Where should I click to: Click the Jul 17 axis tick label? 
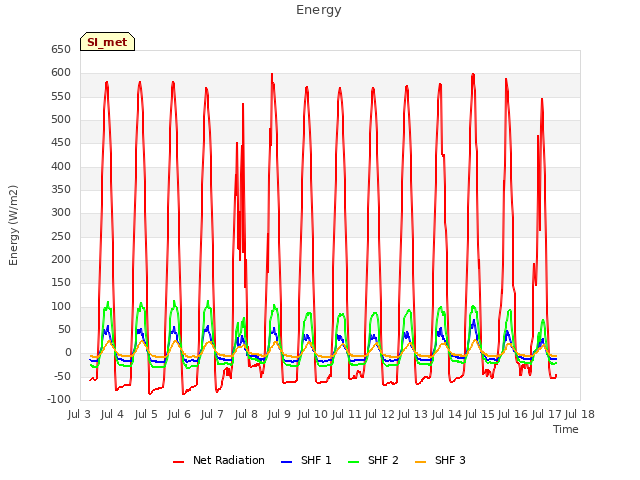(546, 414)
